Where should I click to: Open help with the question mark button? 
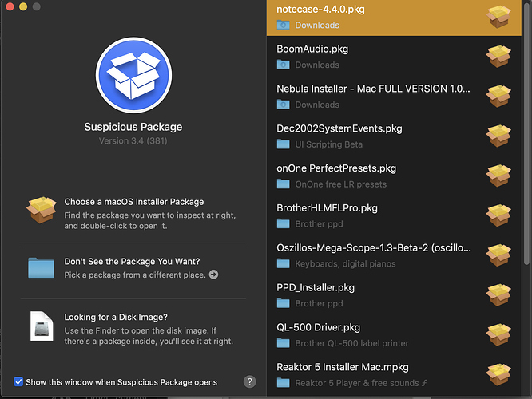(x=250, y=381)
